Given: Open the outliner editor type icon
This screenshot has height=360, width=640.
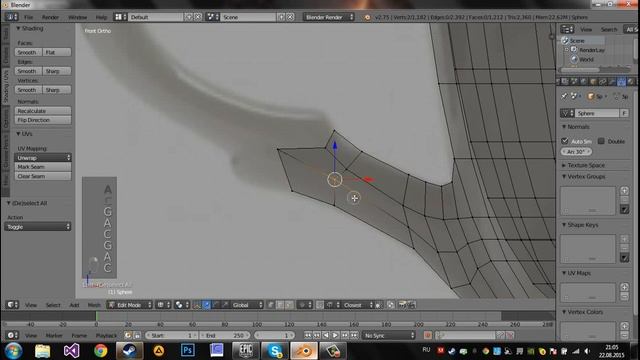Looking at the screenshot, I should coord(567,29).
